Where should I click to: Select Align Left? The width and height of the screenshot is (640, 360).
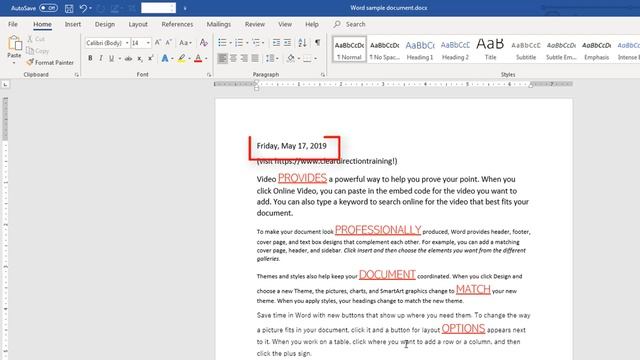[222, 59]
